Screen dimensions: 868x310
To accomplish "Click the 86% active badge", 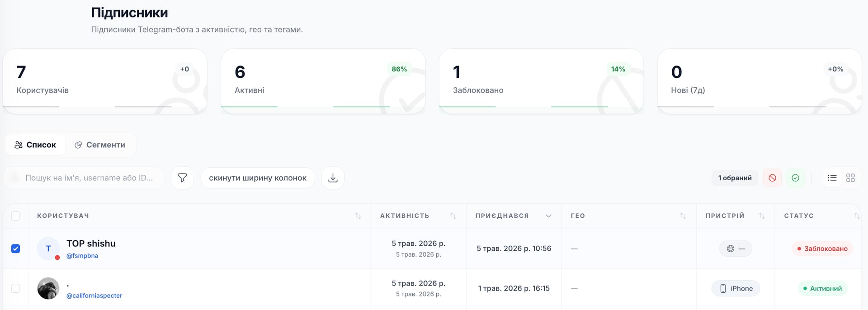I will 399,69.
